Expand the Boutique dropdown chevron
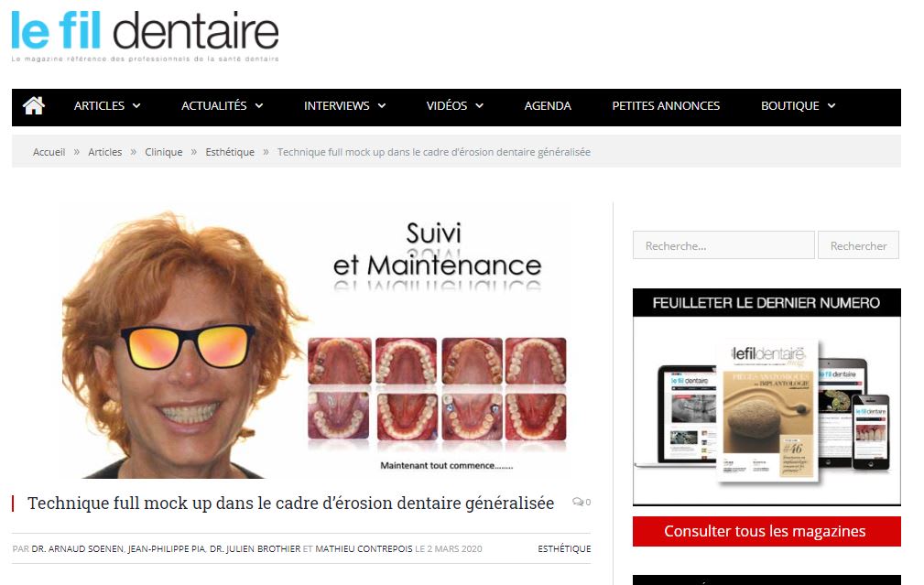924x585 pixels. [832, 106]
